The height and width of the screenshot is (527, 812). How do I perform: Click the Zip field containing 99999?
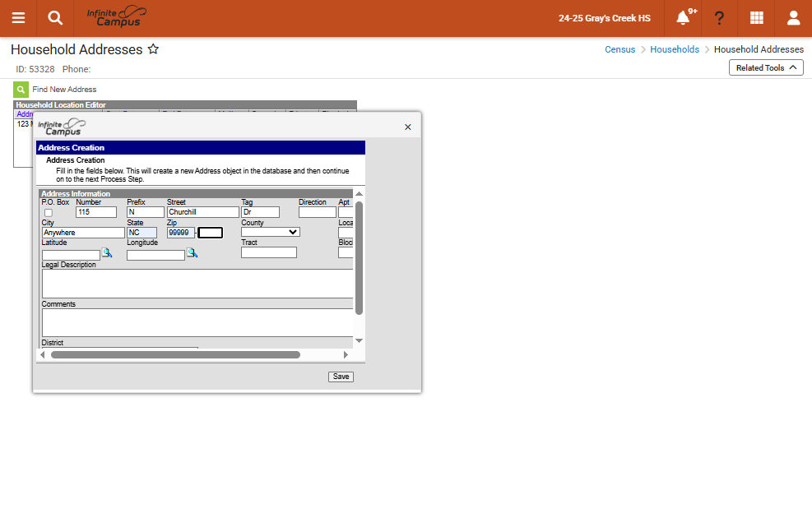pyautogui.click(x=181, y=233)
